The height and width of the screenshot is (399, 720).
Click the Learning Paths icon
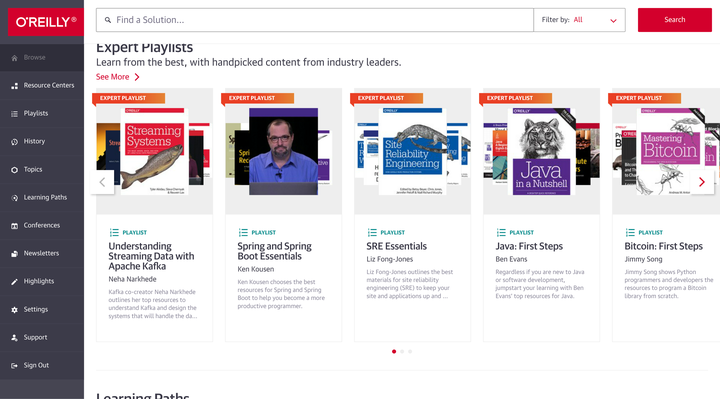(x=14, y=198)
